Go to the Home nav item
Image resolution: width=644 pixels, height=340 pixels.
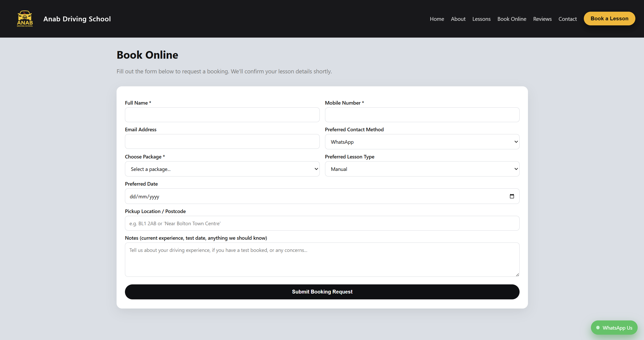(x=437, y=19)
